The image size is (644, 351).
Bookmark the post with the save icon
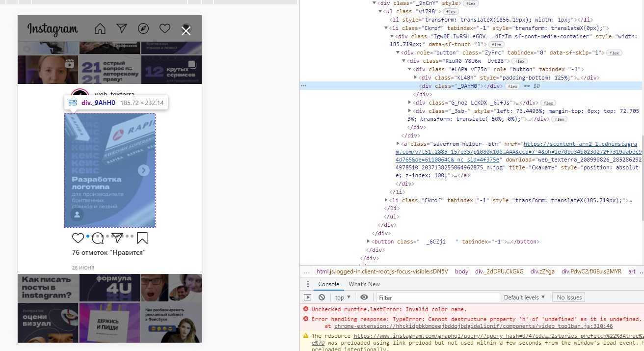pos(142,238)
